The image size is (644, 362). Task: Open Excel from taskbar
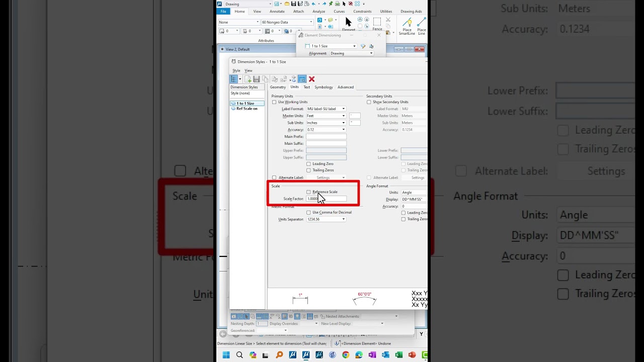(x=399, y=355)
